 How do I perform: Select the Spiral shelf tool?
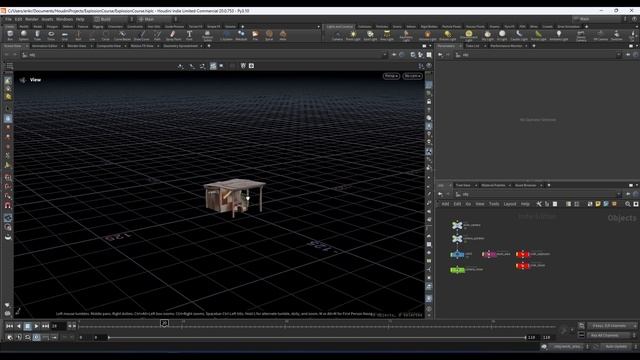pyautogui.click(x=269, y=36)
